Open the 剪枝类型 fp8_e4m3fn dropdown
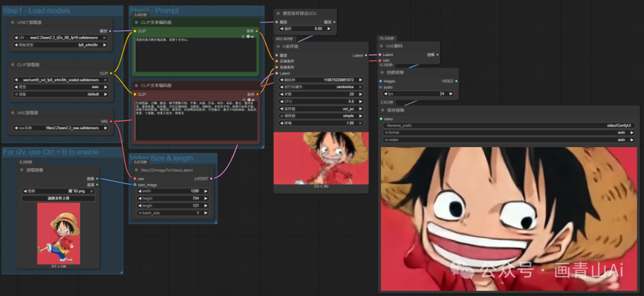Screen dimensions: 644x296 coord(61,45)
